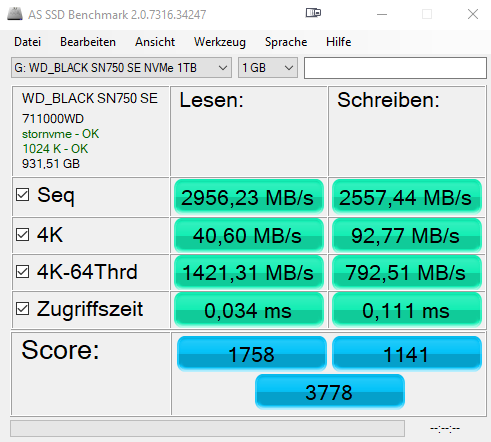This screenshot has height=442, width=491.
Task: Open the Ansicht menu
Action: (155, 42)
